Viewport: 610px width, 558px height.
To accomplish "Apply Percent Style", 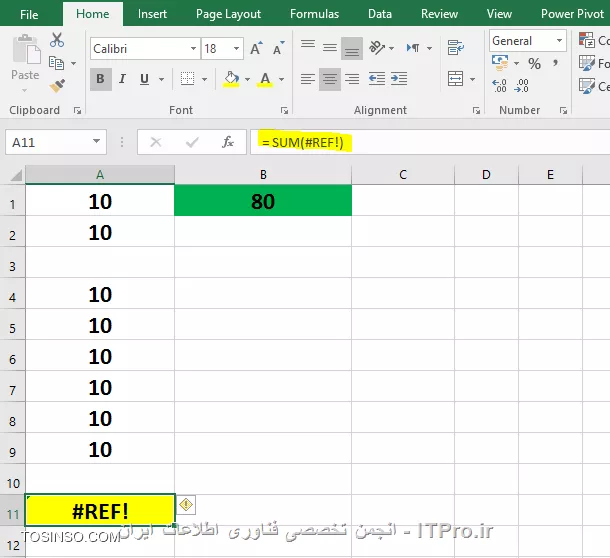I will tap(534, 63).
